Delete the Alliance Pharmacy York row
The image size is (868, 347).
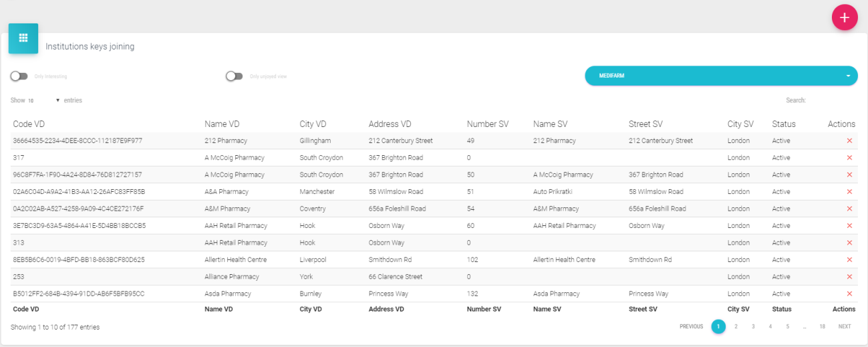pos(849,277)
